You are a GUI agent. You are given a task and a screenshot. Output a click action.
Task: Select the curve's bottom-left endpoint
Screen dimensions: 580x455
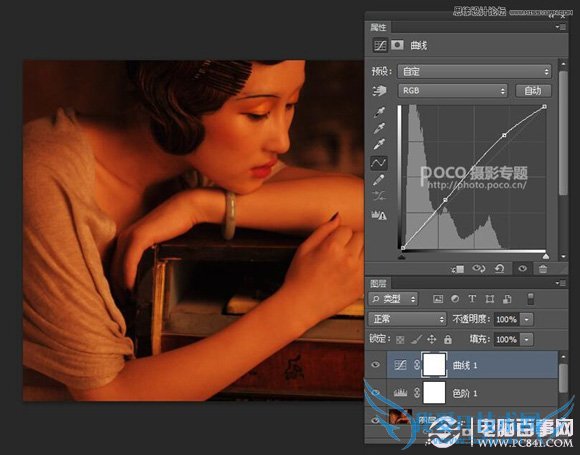coord(403,247)
